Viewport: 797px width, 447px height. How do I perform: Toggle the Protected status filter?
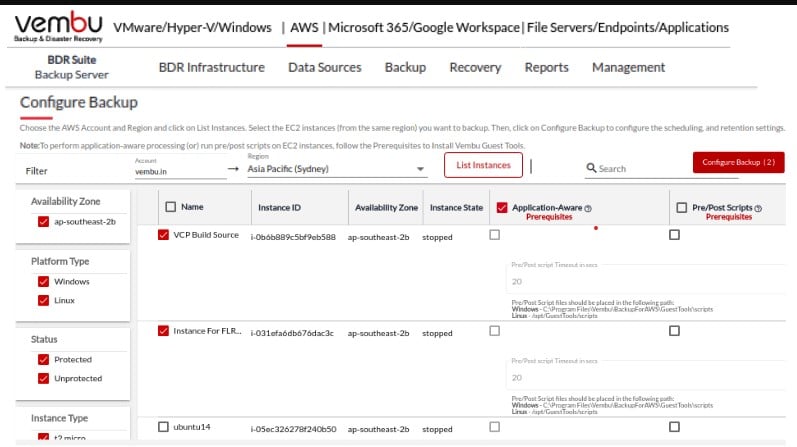coord(43,360)
